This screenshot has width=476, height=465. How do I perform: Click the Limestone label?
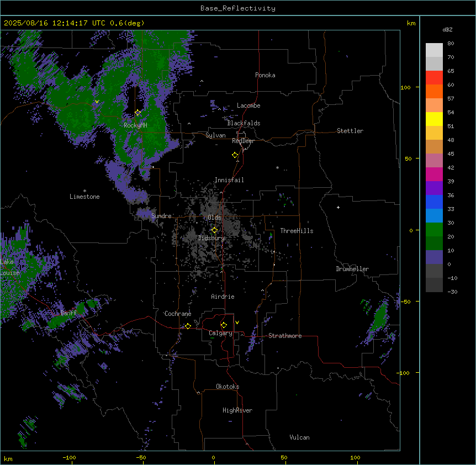point(84,197)
